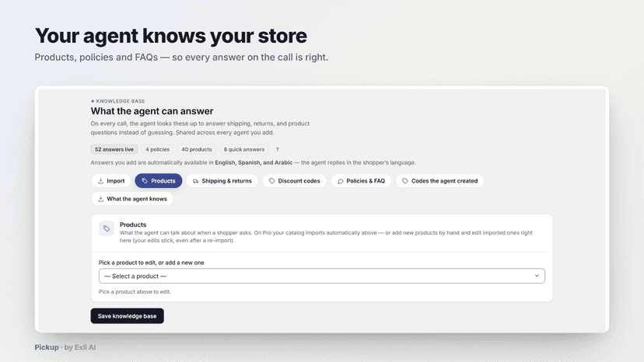Click the question mark help icon

(x=277, y=149)
